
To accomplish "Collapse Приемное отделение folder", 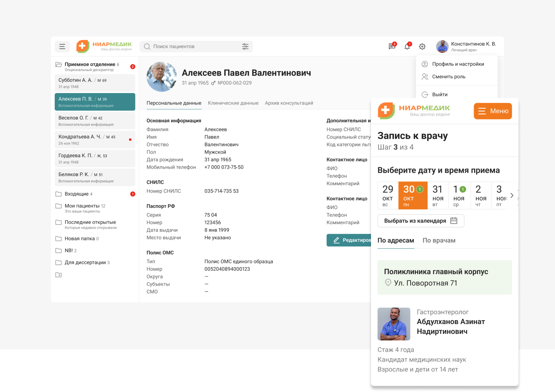I will [59, 65].
